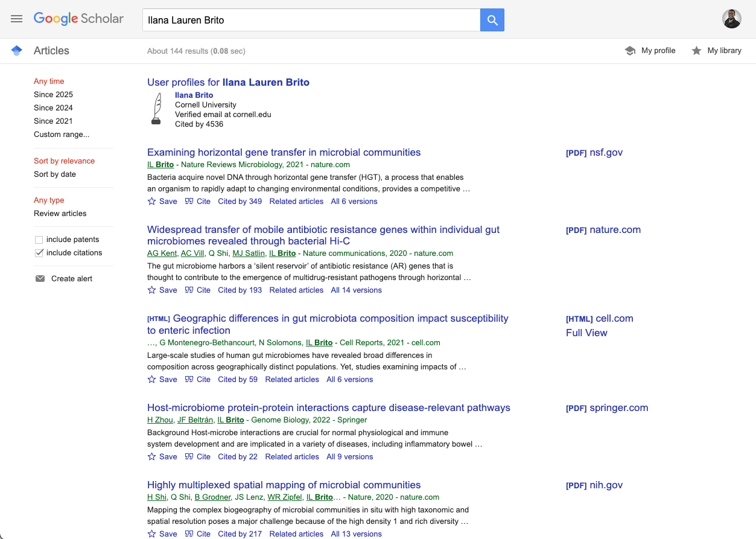Viewport: 756px width, 539px height.
Task: Select Sort by date
Action: pos(55,174)
